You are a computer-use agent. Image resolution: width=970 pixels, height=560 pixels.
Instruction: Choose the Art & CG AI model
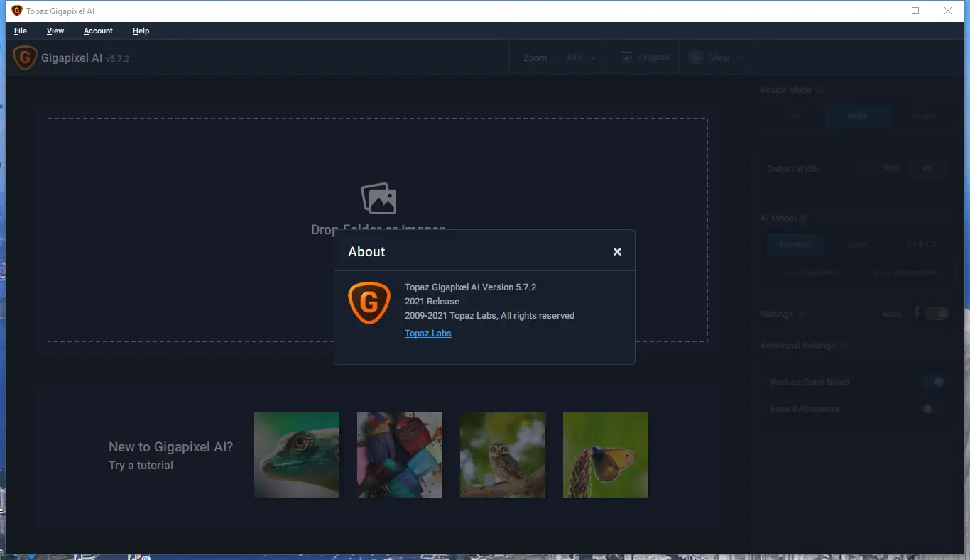click(x=921, y=245)
